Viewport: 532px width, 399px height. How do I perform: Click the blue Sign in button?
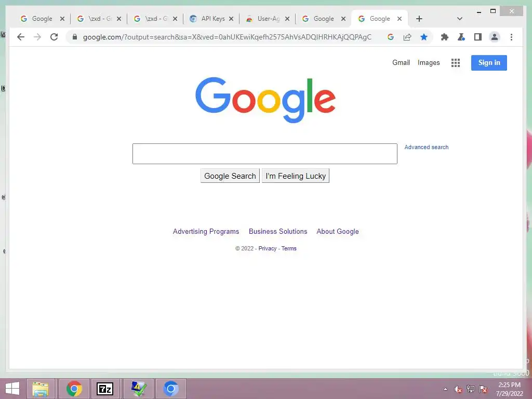point(489,63)
